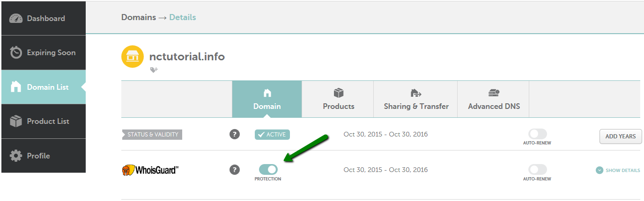The height and width of the screenshot is (201, 644).
Task: Disable the WhoisGuard Protection toggle
Action: pyautogui.click(x=268, y=169)
